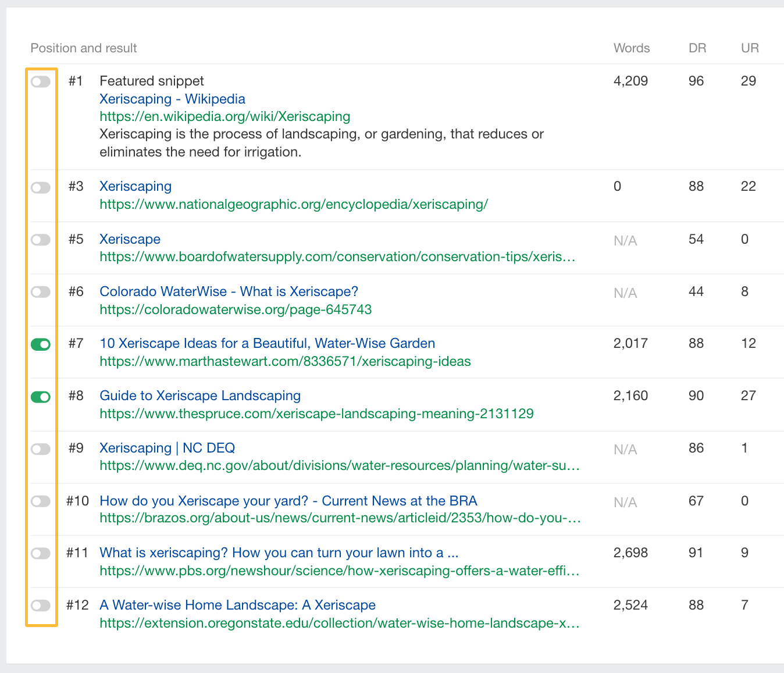784x673 pixels.
Task: Open the en.wikipedia.org Xeriscaping URL
Action: (x=224, y=116)
